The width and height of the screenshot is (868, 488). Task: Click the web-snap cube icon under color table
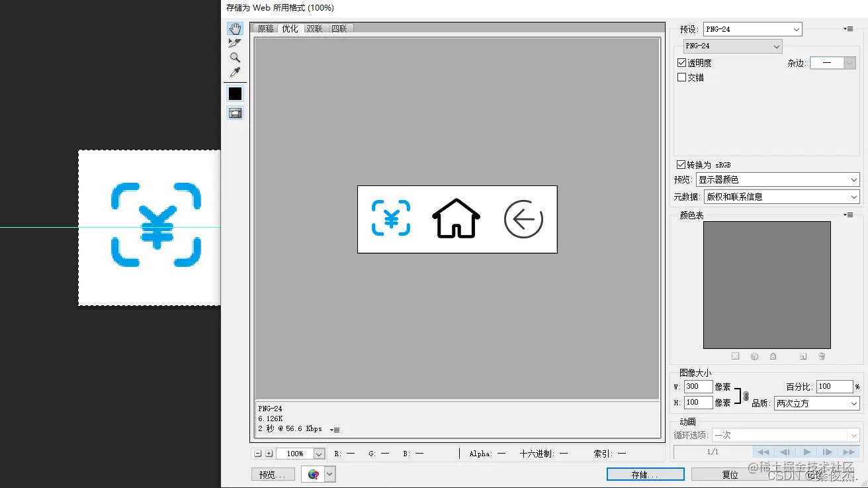[754, 356]
